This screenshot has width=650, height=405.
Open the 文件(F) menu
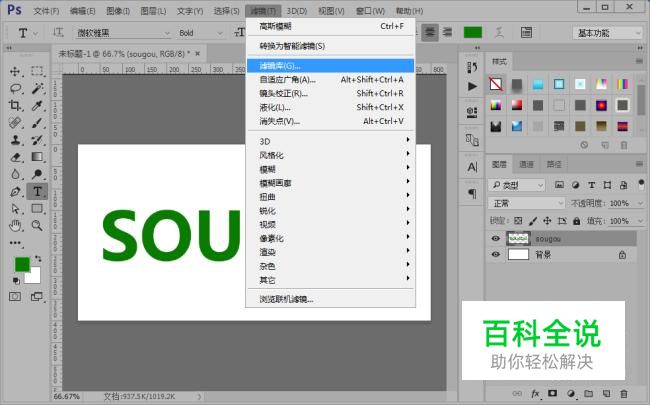point(46,11)
